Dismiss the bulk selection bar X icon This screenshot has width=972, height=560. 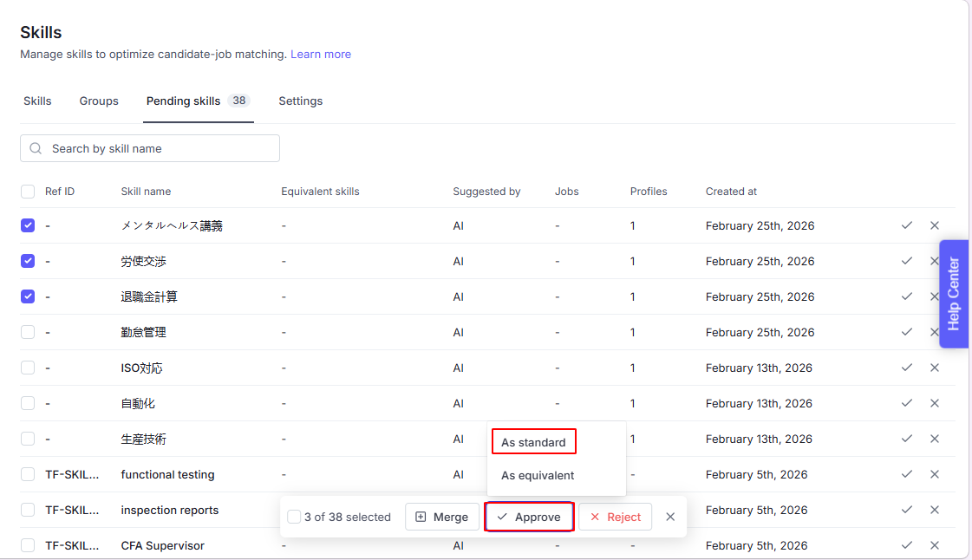click(670, 517)
